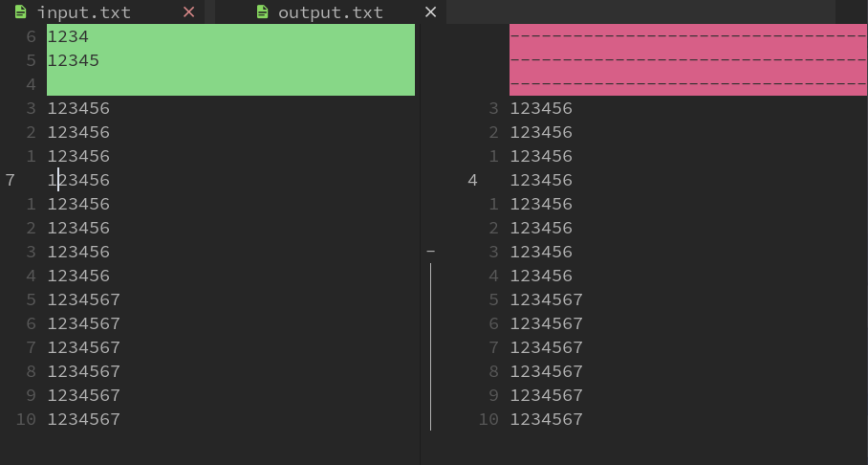Close the input.txt tab
Viewport: 868px width, 465px height.
(x=188, y=12)
